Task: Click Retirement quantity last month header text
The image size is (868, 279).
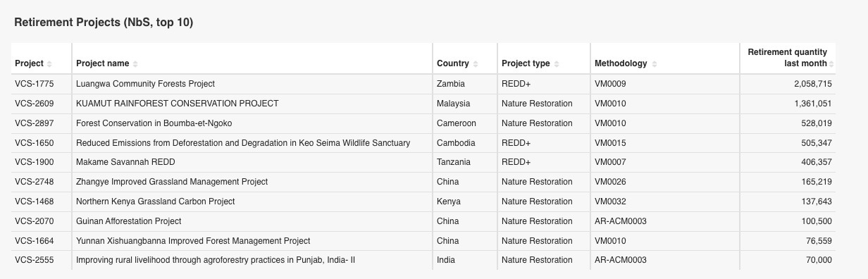Action: pyautogui.click(x=788, y=58)
